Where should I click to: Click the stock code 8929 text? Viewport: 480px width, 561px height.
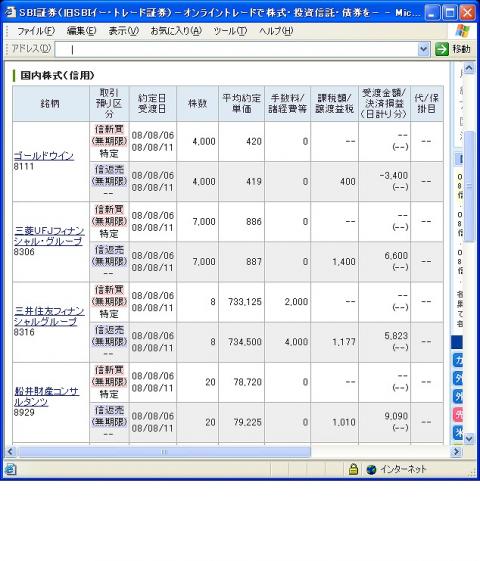[x=24, y=413]
